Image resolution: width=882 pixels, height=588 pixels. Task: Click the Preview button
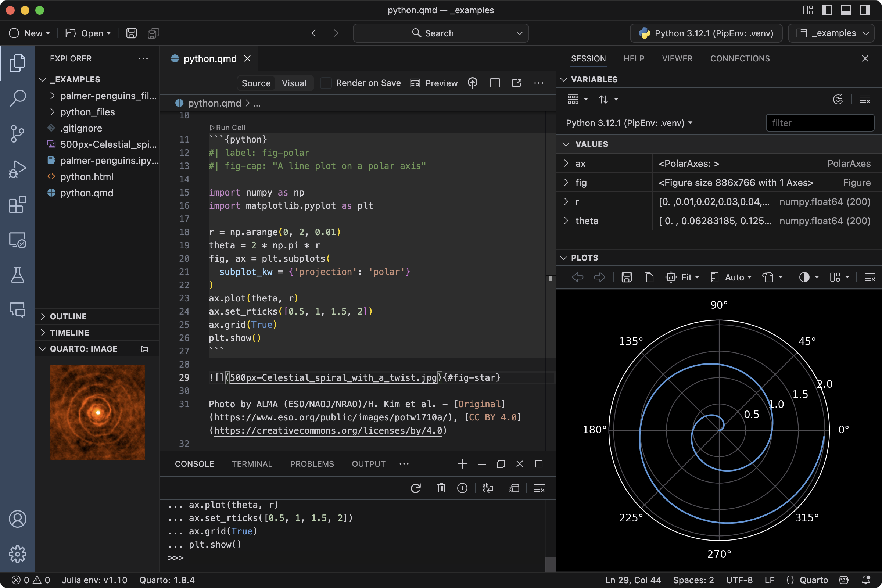(x=434, y=83)
